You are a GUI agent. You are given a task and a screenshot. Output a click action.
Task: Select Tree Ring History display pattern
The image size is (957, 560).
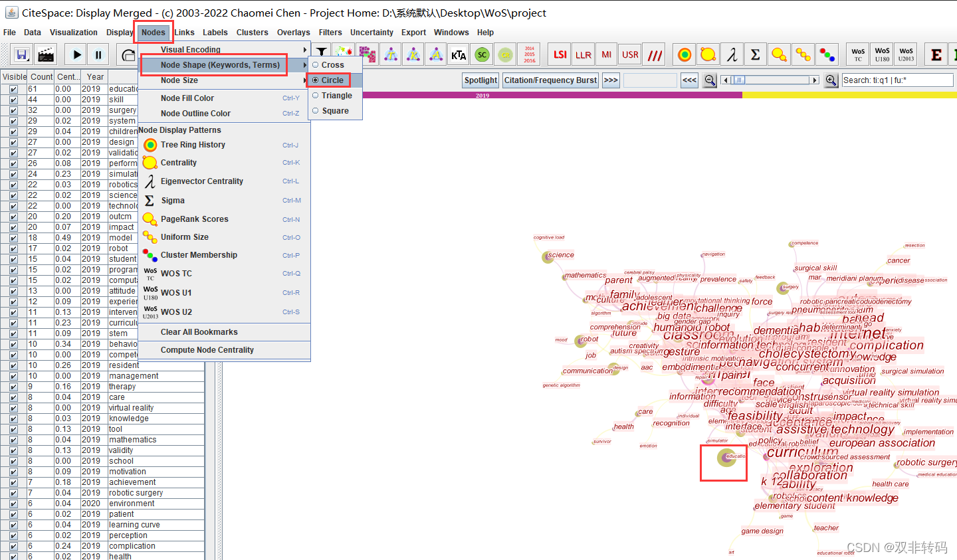tap(225, 145)
